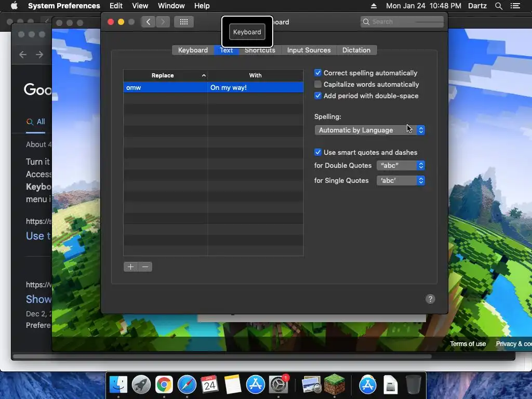The height and width of the screenshot is (399, 532).
Task: Switch to the Shortcuts tab
Action: [x=260, y=50]
